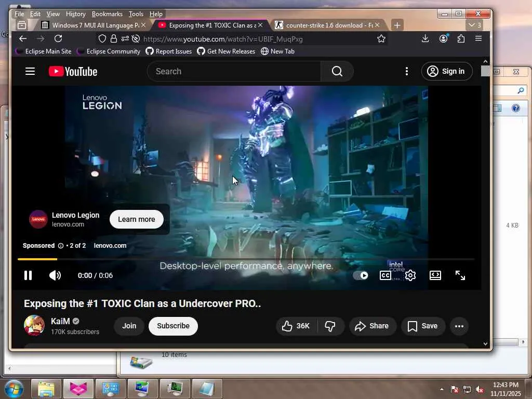Open the Edit menu

coord(35,14)
